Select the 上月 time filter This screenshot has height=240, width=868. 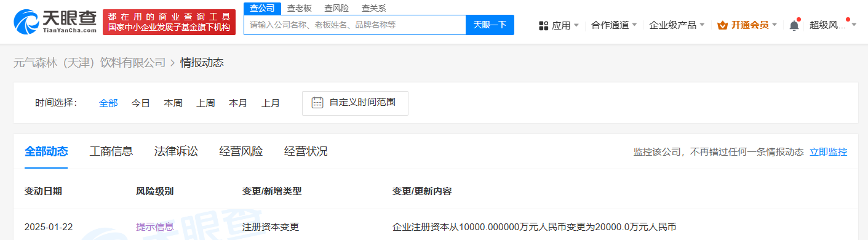[x=271, y=103]
